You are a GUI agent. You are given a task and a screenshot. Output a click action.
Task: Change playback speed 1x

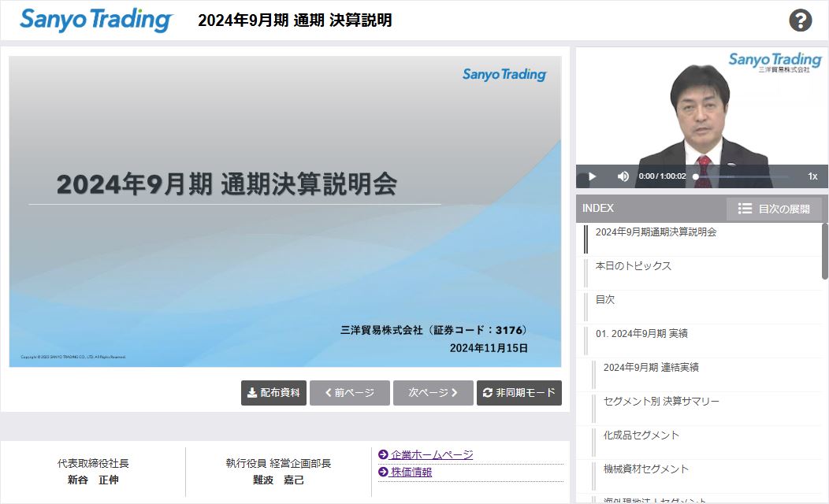pos(812,176)
